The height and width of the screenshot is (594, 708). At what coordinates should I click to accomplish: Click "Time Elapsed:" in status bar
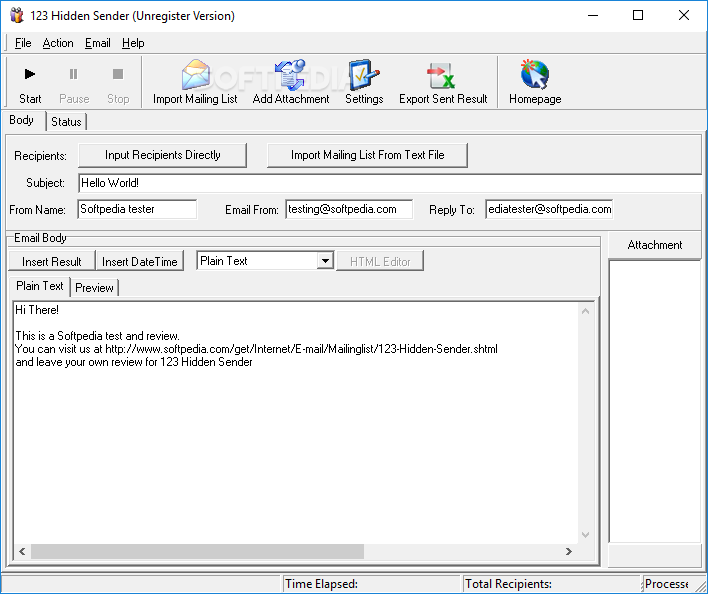(x=321, y=584)
